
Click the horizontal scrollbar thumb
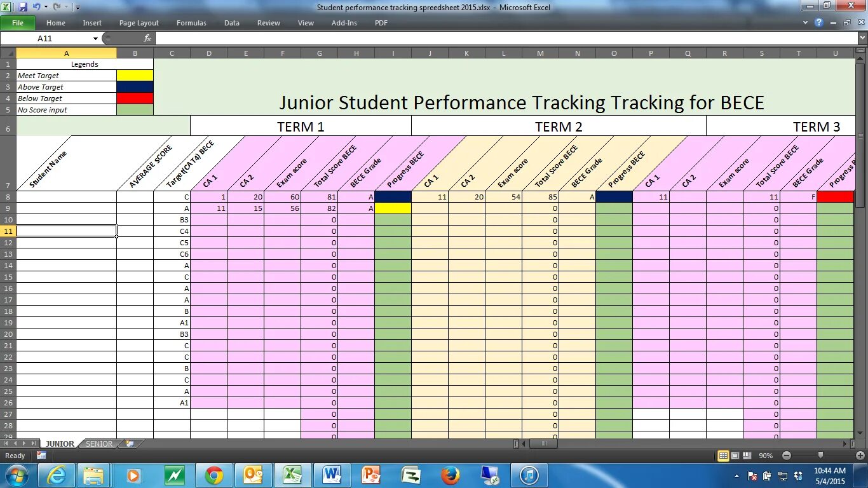543,444
